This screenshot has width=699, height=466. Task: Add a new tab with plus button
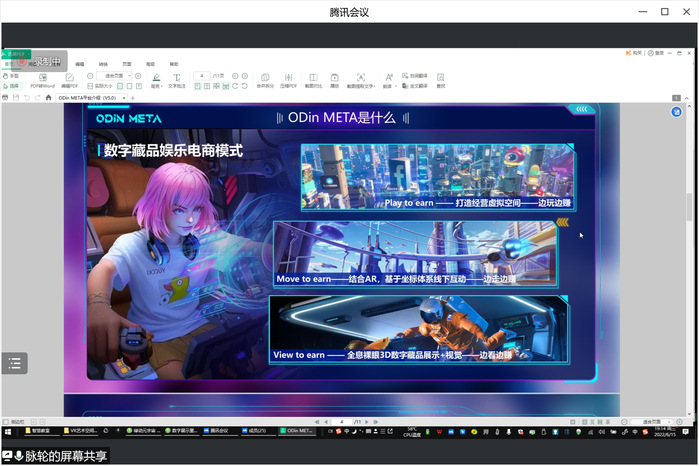(132, 98)
